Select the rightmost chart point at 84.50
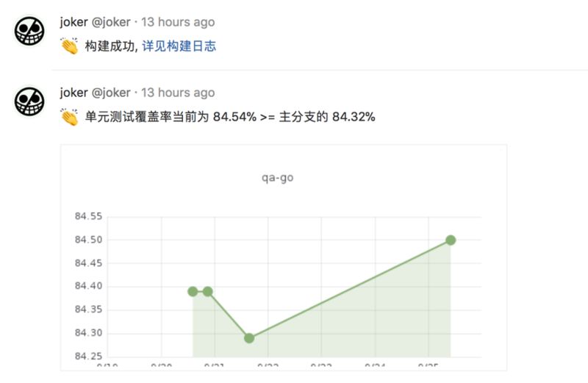Viewport: 588px width, 383px height. [451, 240]
